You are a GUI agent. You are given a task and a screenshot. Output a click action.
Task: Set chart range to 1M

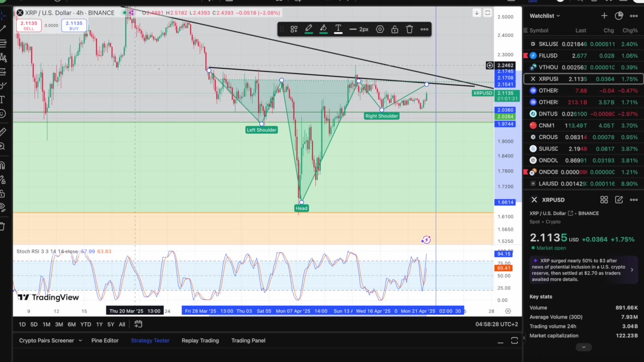pos(46,324)
